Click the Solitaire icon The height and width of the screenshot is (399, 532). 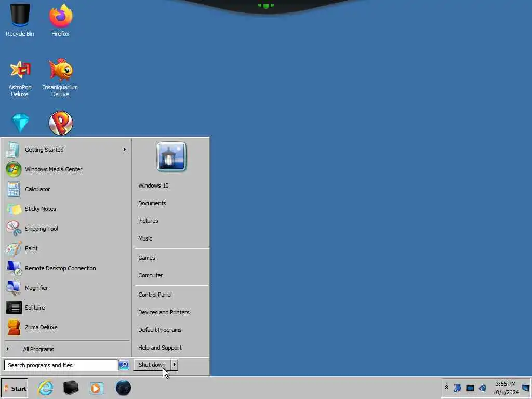click(x=14, y=308)
